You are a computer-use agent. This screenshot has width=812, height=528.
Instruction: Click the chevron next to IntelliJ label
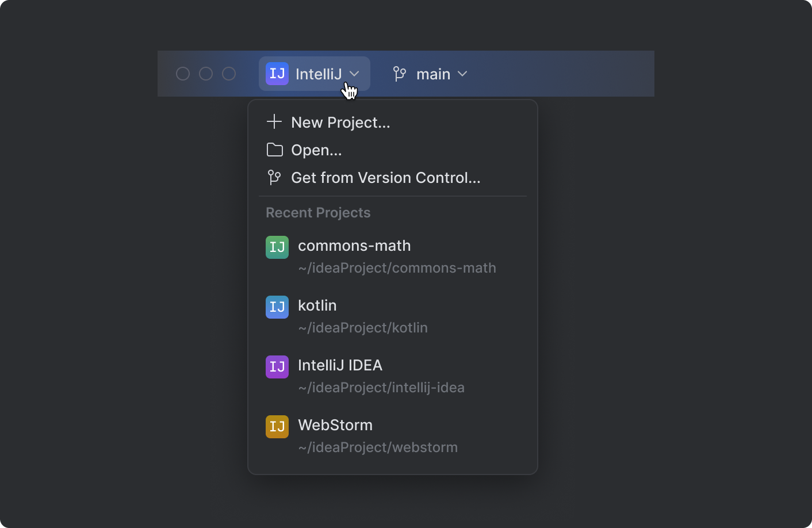pyautogui.click(x=354, y=74)
